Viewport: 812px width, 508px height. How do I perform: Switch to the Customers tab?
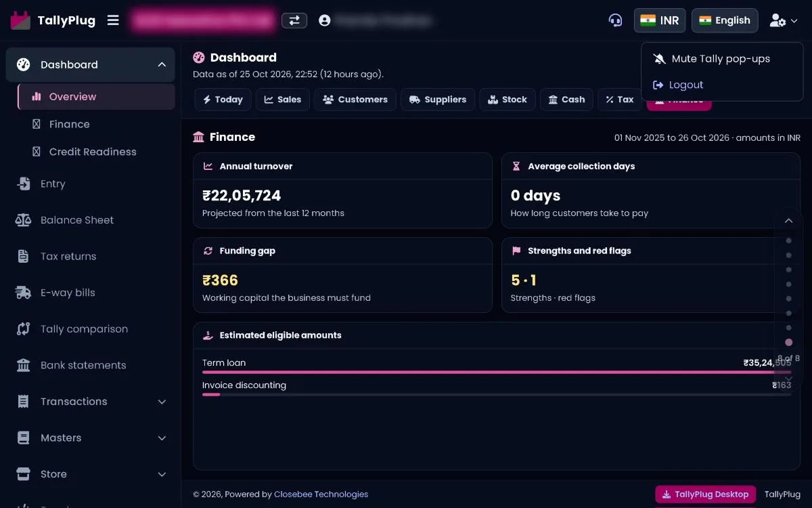(355, 100)
